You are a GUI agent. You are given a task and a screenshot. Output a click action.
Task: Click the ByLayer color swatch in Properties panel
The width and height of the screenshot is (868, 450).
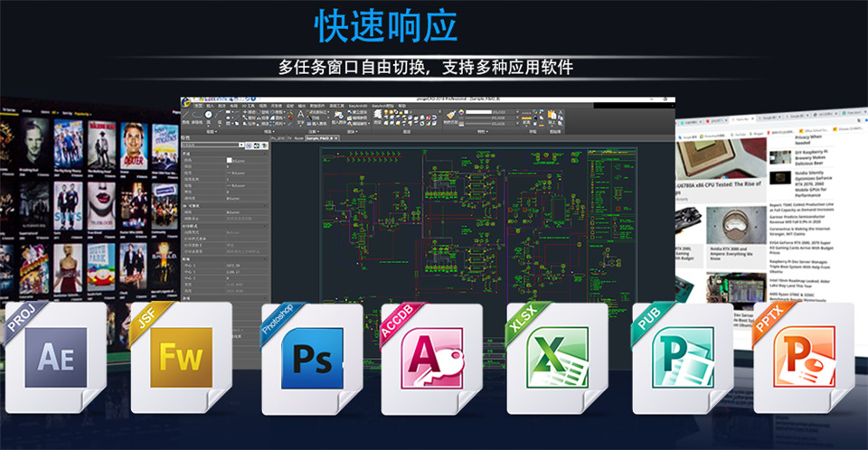[229, 160]
